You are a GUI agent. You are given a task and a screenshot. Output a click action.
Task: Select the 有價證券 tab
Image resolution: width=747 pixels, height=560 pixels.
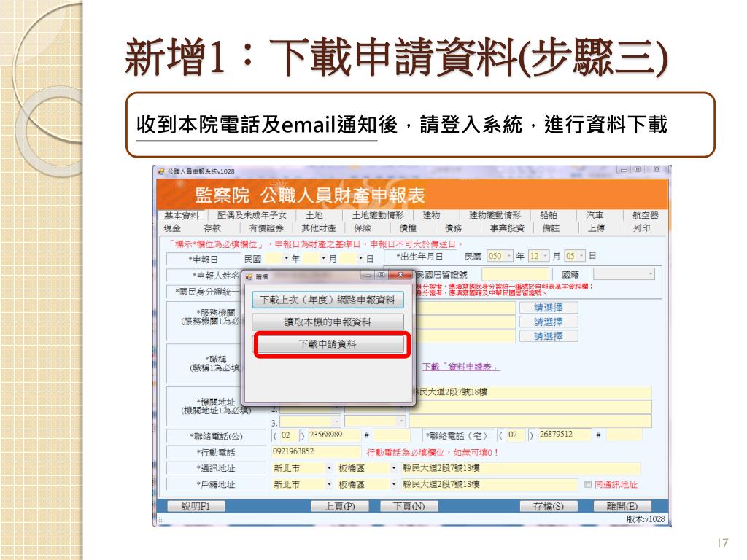pyautogui.click(x=266, y=228)
